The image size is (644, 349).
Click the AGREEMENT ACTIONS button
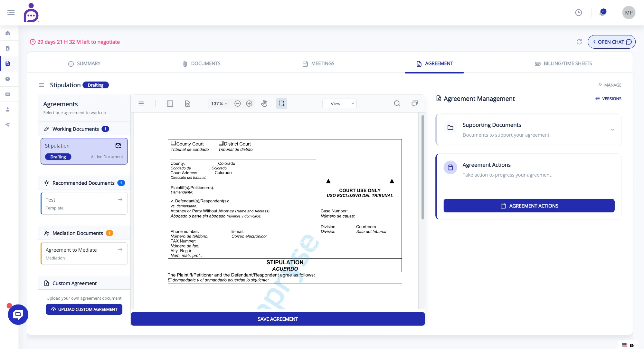pos(529,206)
